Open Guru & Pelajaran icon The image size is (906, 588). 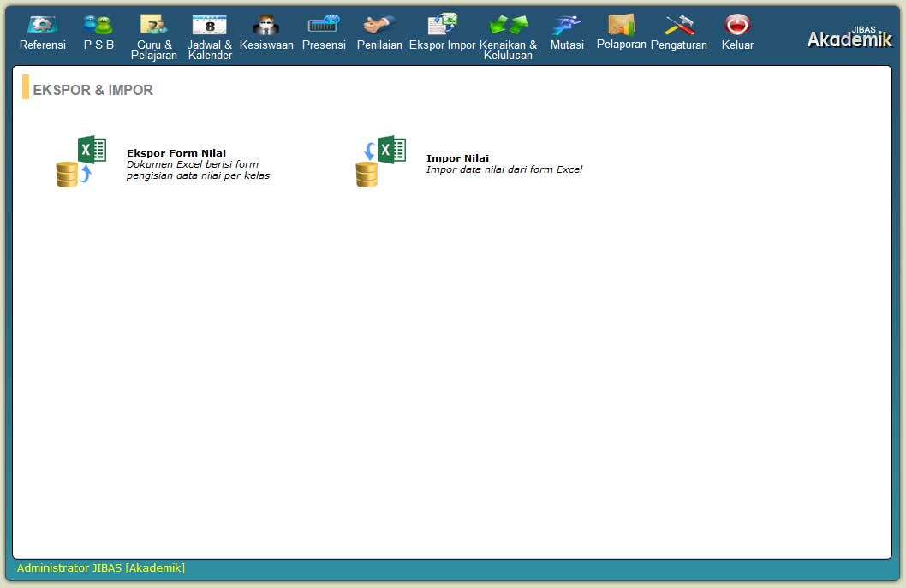coord(153,24)
